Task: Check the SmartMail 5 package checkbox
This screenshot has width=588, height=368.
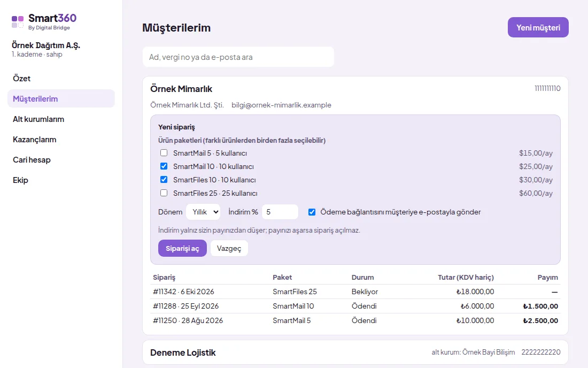Action: click(x=164, y=152)
